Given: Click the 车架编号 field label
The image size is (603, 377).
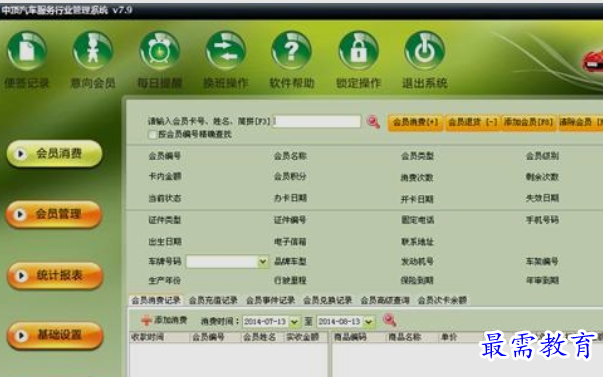Looking at the screenshot, I should point(542,262).
